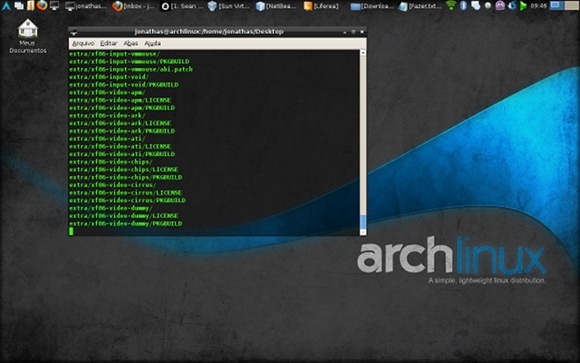Click the terminal scrollbar up arrow
This screenshot has height=363, width=580.
pos(363,53)
